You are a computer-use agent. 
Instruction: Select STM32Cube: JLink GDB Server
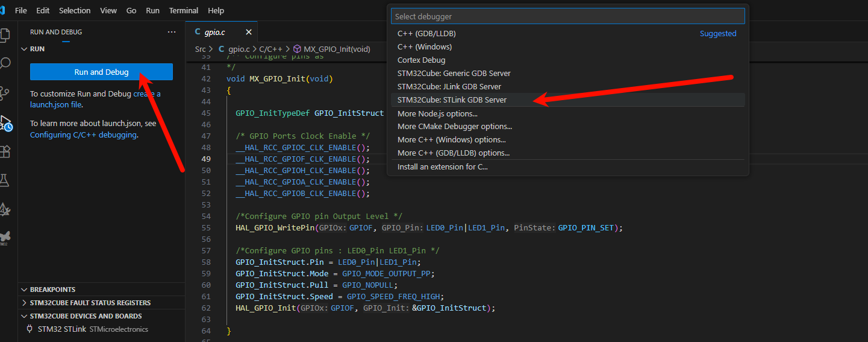pos(567,87)
